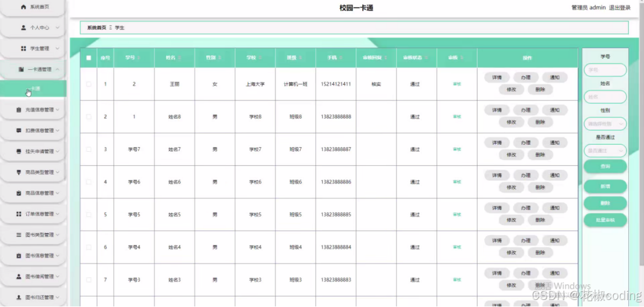Tick the select-all checkbox in table header
This screenshot has width=644, height=307.
pyautogui.click(x=89, y=58)
